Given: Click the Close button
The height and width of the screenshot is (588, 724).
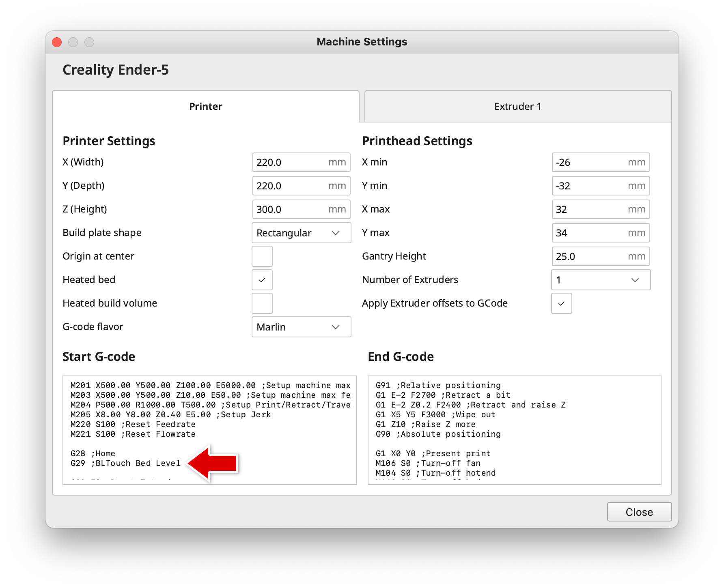Looking at the screenshot, I should click(639, 512).
